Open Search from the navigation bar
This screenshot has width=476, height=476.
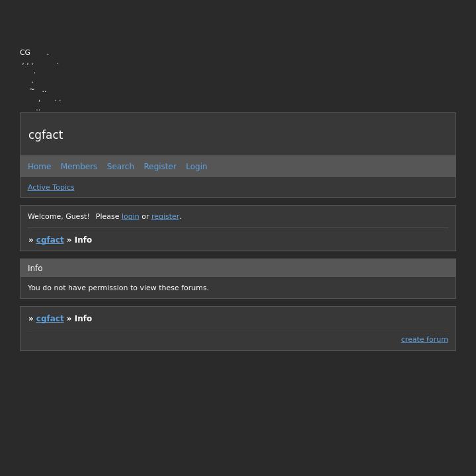coord(120,167)
